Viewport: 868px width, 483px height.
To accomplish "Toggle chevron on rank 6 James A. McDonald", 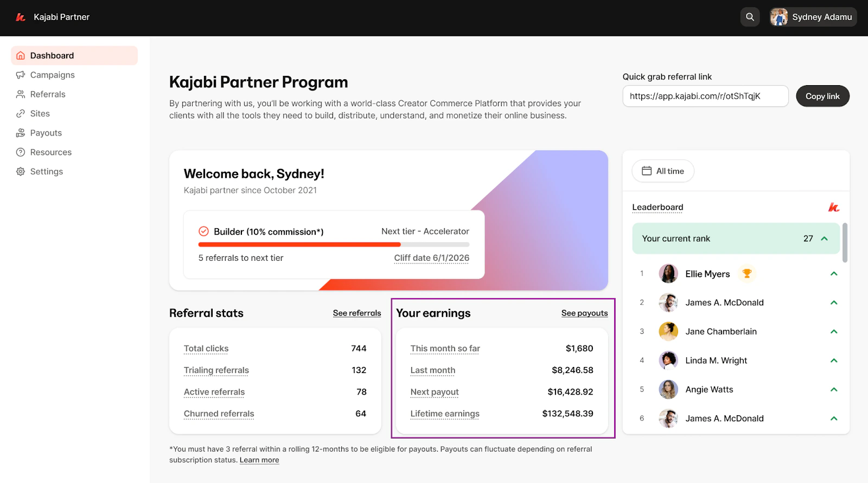I will (834, 418).
